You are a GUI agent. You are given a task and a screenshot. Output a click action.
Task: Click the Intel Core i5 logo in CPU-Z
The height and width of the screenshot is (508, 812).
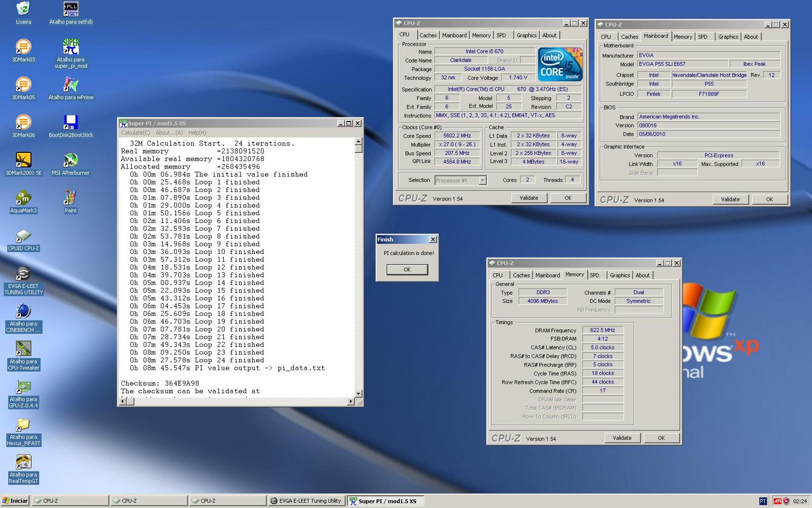(x=560, y=64)
